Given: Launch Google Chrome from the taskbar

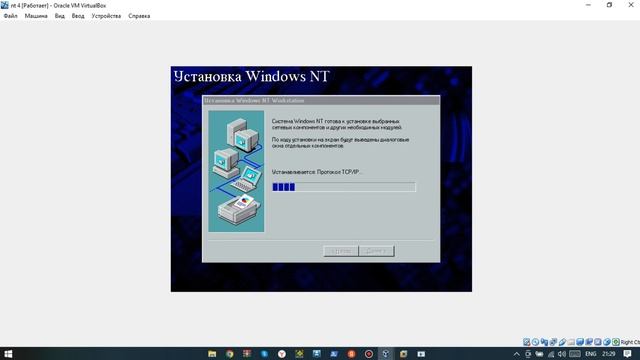Looking at the screenshot, I should click(x=229, y=354).
